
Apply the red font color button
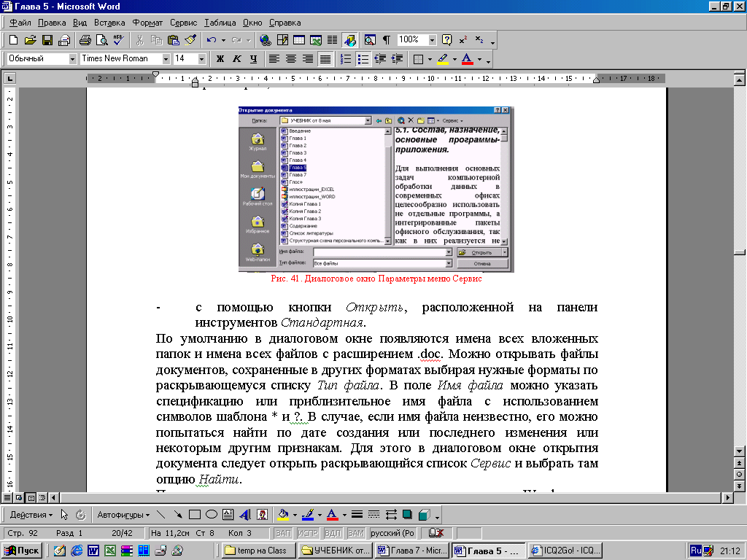coord(468,59)
